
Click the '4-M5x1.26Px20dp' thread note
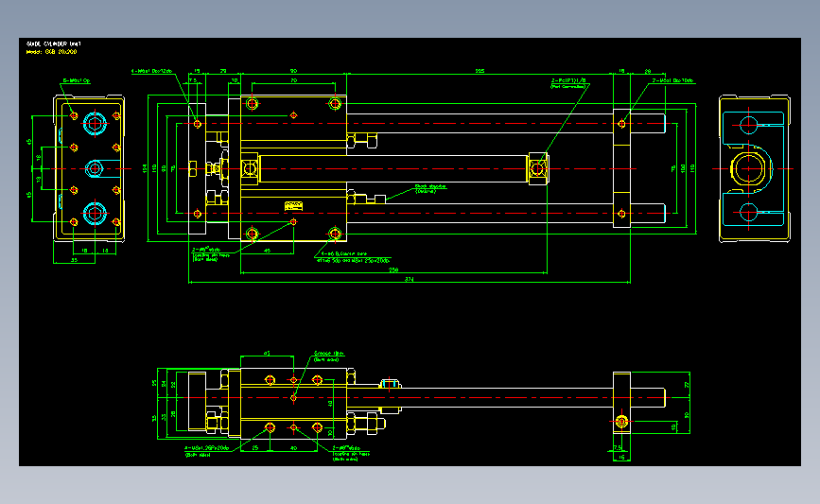point(206,448)
